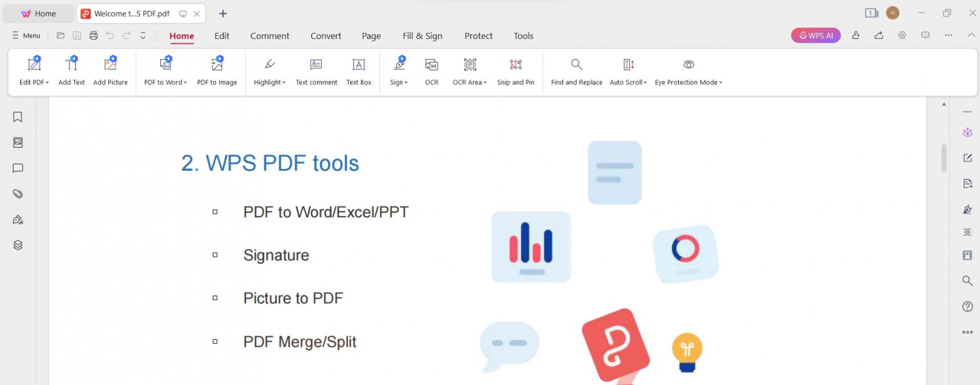Viewport: 980px width, 385px height.
Task: Select the OCR Area tool
Action: coord(470,70)
